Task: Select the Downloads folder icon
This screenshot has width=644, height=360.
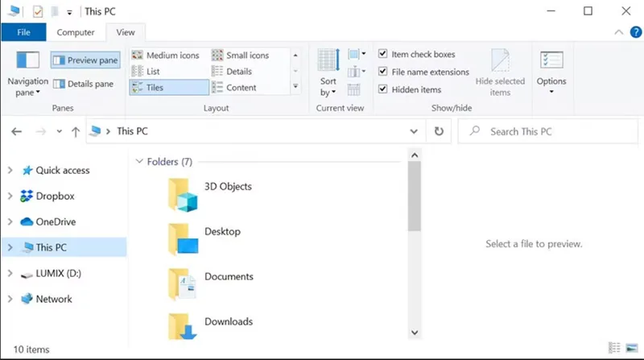Action: pos(183,327)
